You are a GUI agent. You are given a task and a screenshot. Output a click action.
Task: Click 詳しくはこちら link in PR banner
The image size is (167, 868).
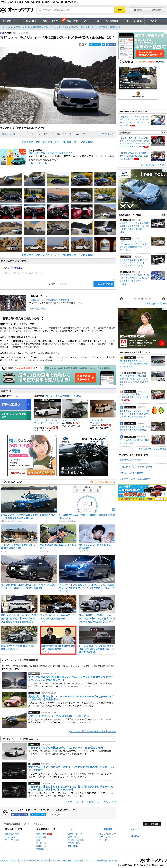pos(38,163)
